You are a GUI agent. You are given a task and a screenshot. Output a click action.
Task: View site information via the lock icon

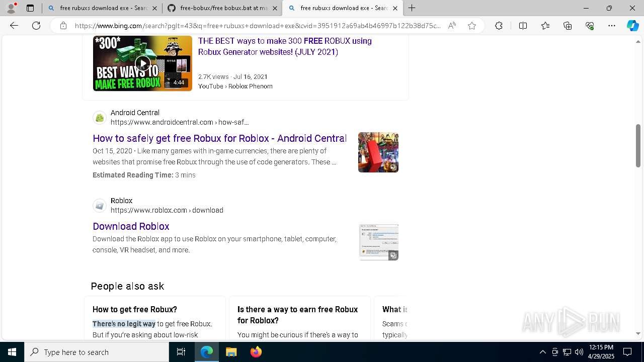[63, 26]
